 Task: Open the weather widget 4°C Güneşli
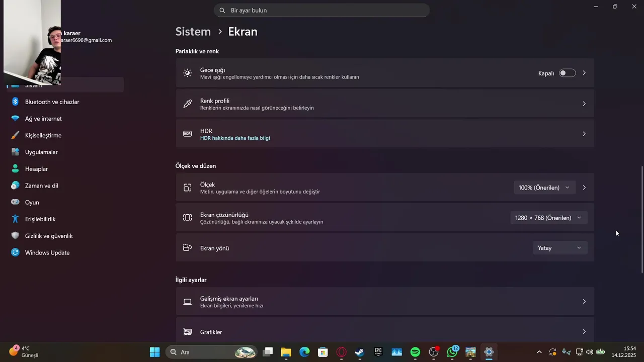[x=24, y=351]
